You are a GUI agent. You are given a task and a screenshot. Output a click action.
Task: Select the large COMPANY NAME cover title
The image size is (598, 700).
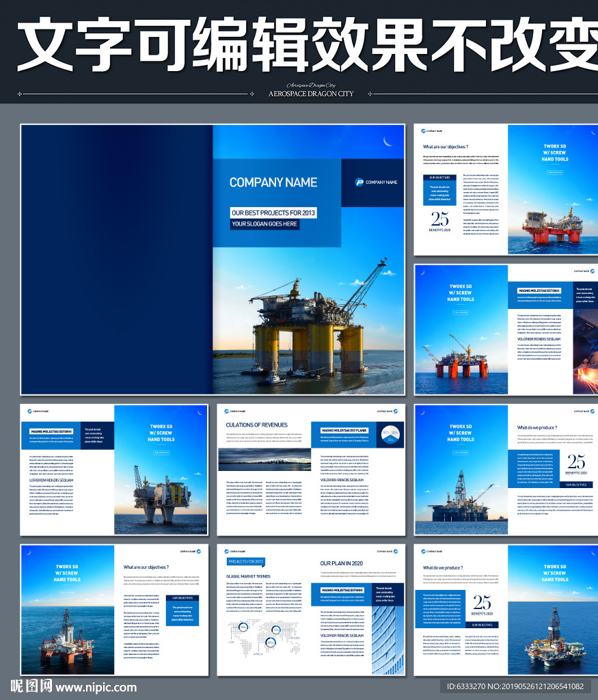click(x=273, y=183)
